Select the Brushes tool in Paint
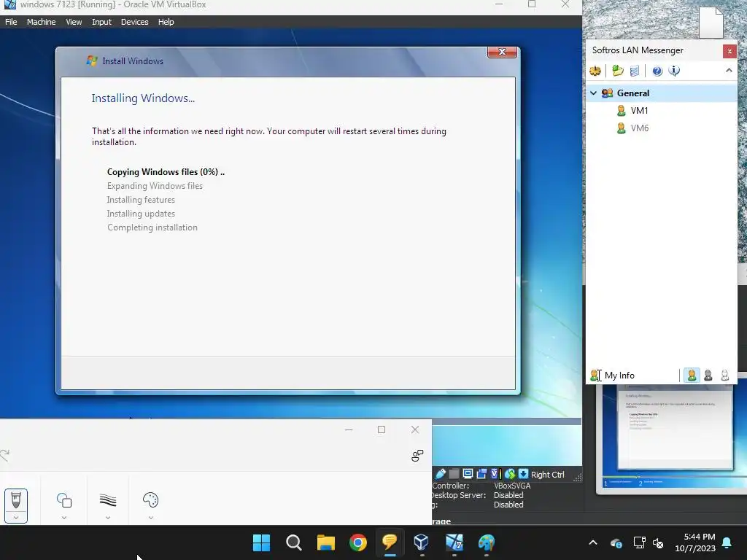The height and width of the screenshot is (560, 747). coord(16,500)
